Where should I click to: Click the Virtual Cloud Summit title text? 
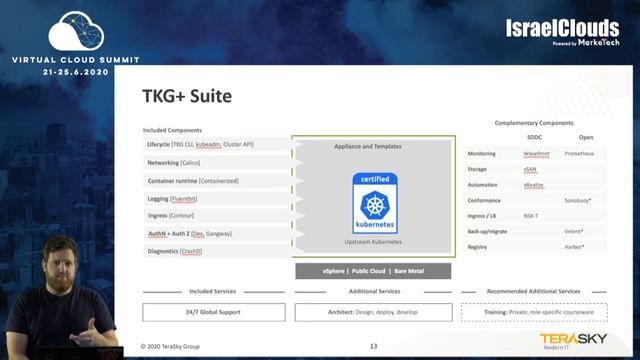pyautogui.click(x=76, y=60)
